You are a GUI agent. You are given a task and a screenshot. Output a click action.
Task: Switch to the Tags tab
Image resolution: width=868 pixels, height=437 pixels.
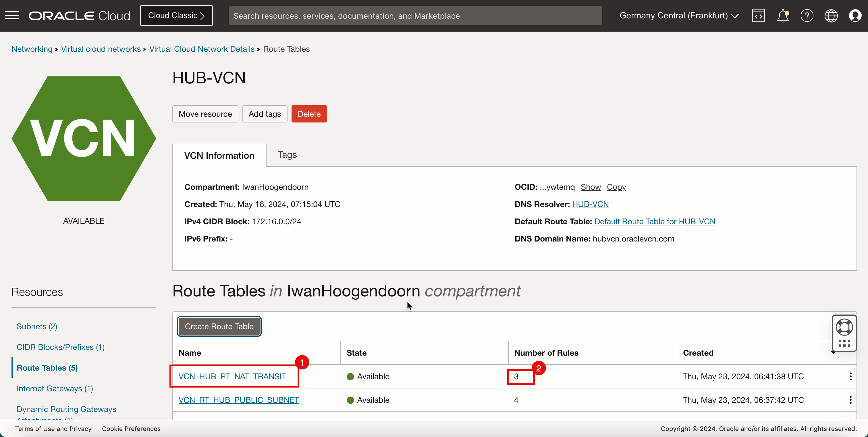tap(287, 154)
